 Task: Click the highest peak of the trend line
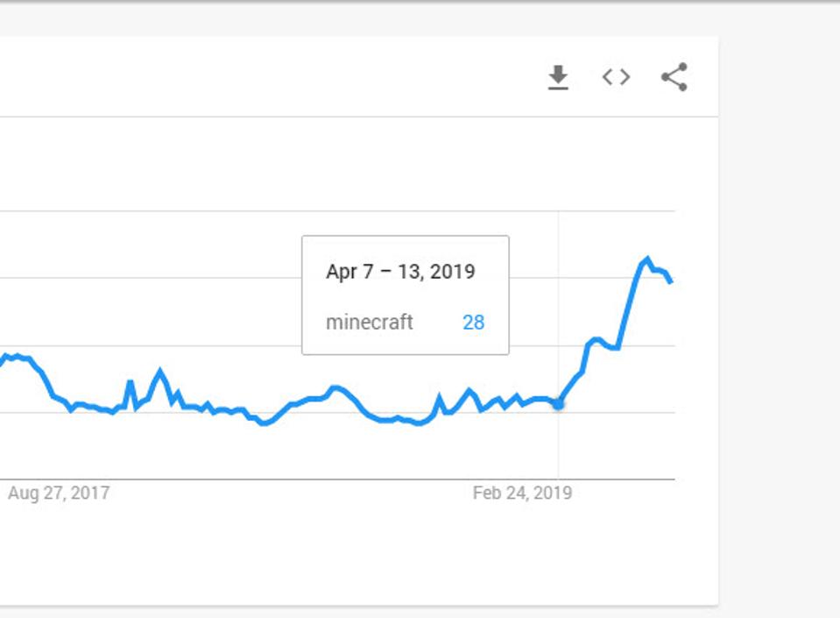click(x=647, y=259)
